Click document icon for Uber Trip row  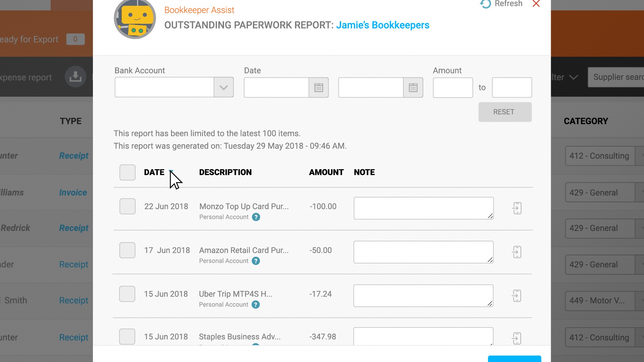(x=517, y=296)
